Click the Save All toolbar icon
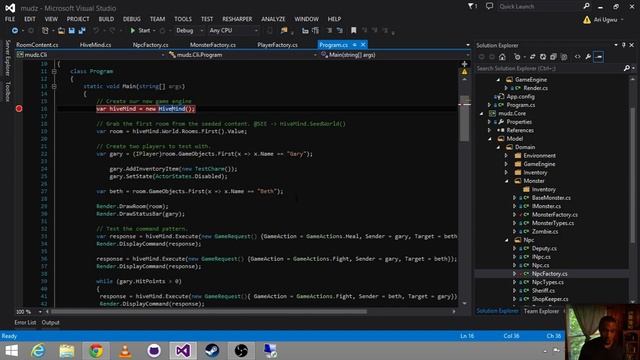 [x=82, y=31]
